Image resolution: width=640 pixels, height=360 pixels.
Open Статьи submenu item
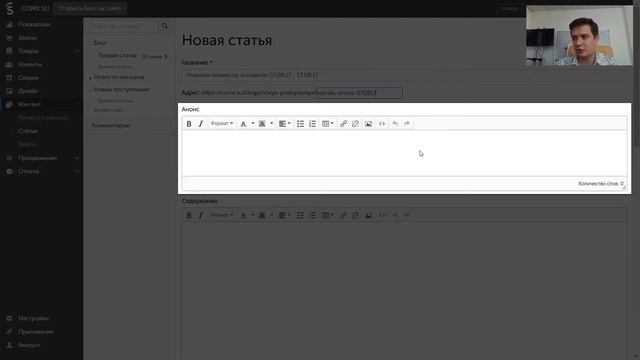tap(28, 131)
